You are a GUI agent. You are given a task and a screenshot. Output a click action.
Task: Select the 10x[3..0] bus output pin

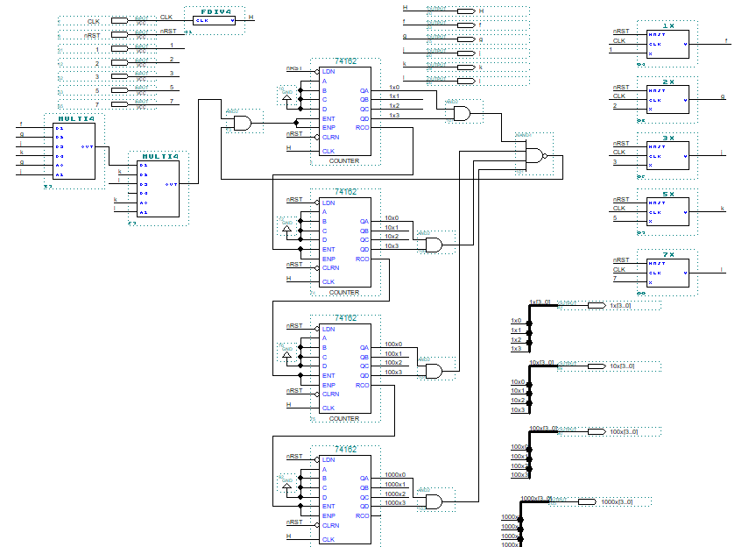tap(597, 366)
